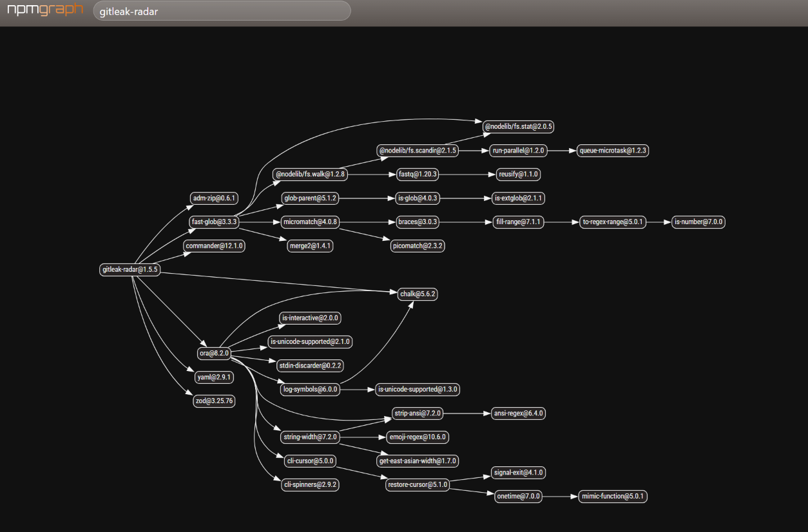Click the adm-zip@0.6.1 node
Viewport: 808px width, 532px height.
click(215, 198)
